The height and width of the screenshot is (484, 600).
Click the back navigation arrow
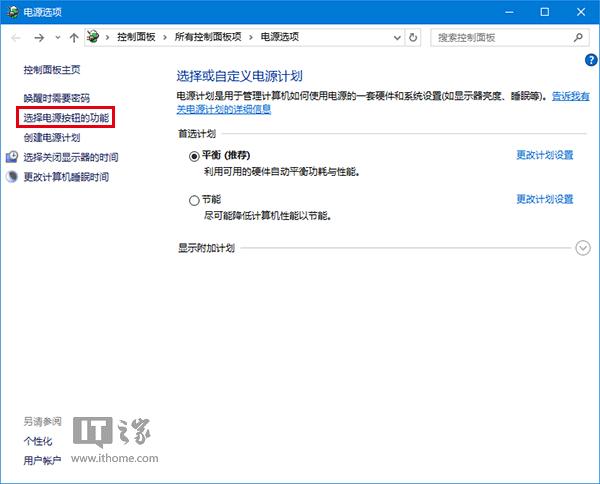click(x=16, y=37)
